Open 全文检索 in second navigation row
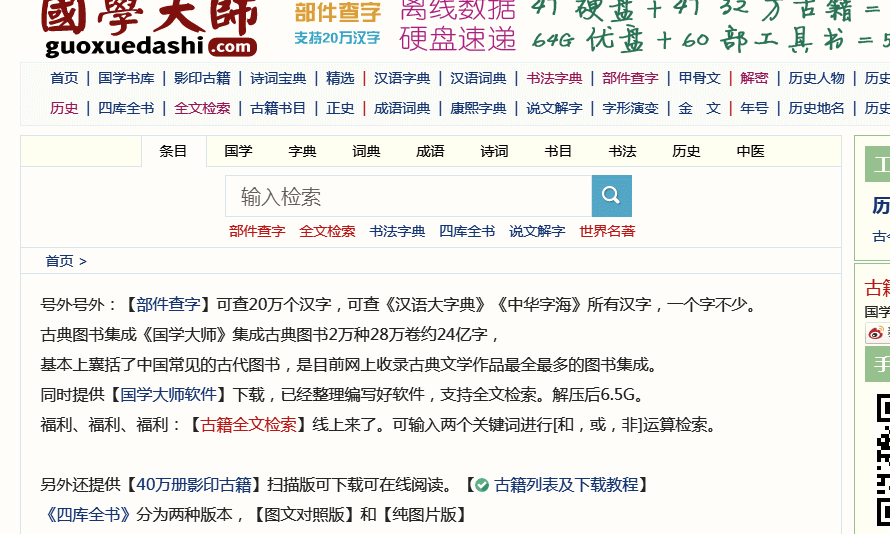This screenshot has width=890, height=534. tap(202, 108)
